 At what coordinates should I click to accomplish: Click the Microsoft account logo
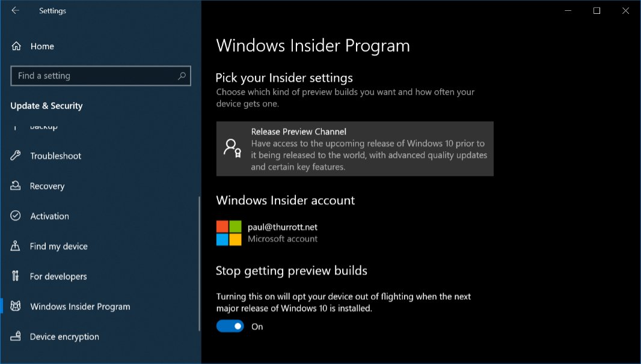[x=229, y=233]
